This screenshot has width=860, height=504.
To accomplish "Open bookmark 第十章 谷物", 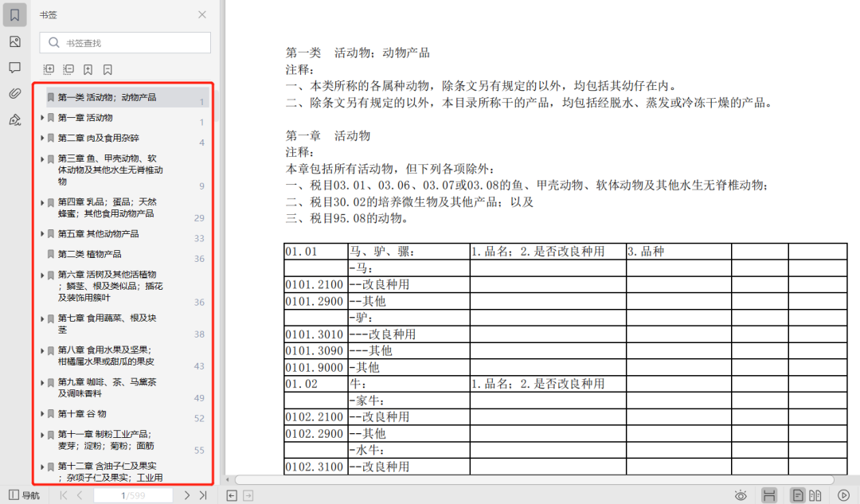I will click(82, 413).
